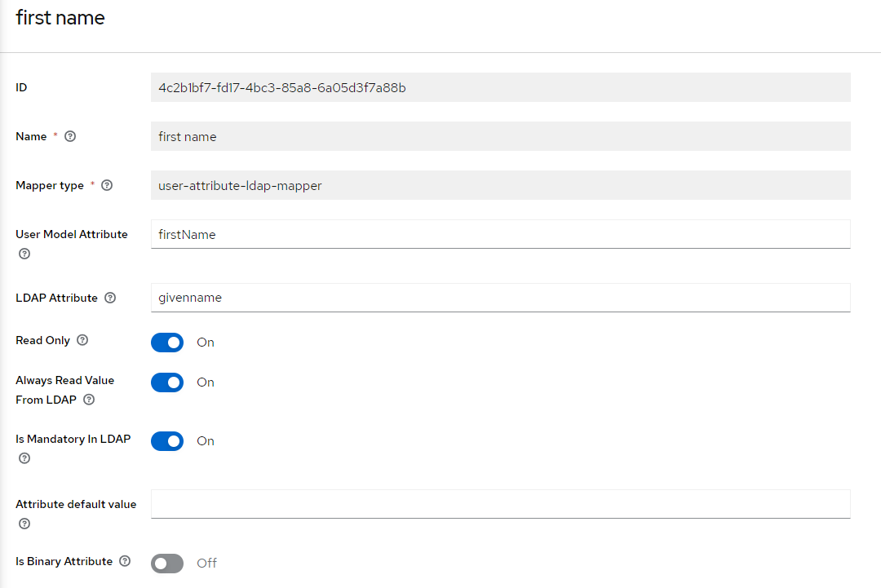Click the Mapper type field

coord(500,185)
